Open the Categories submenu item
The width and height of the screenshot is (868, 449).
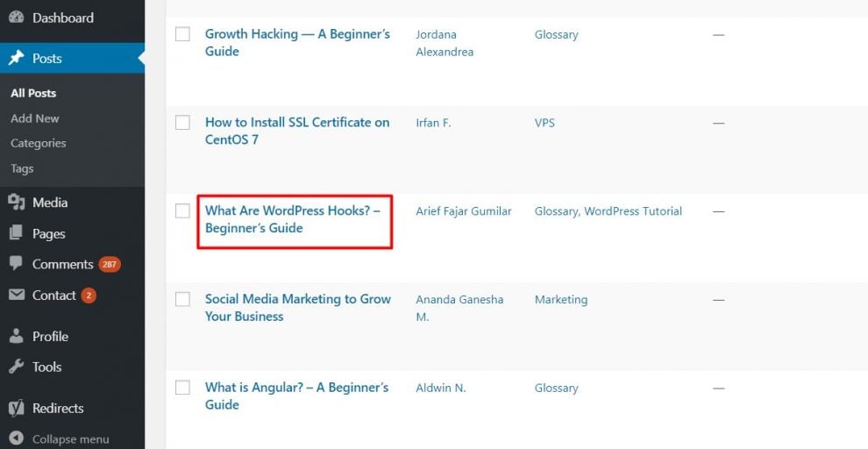pos(39,143)
